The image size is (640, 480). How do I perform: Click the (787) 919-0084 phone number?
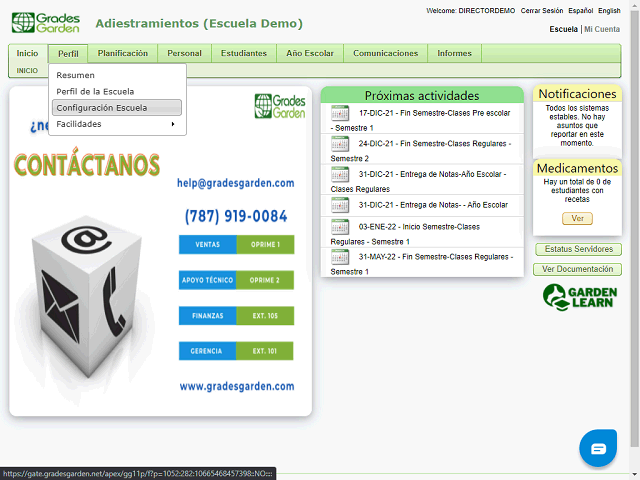tap(236, 216)
